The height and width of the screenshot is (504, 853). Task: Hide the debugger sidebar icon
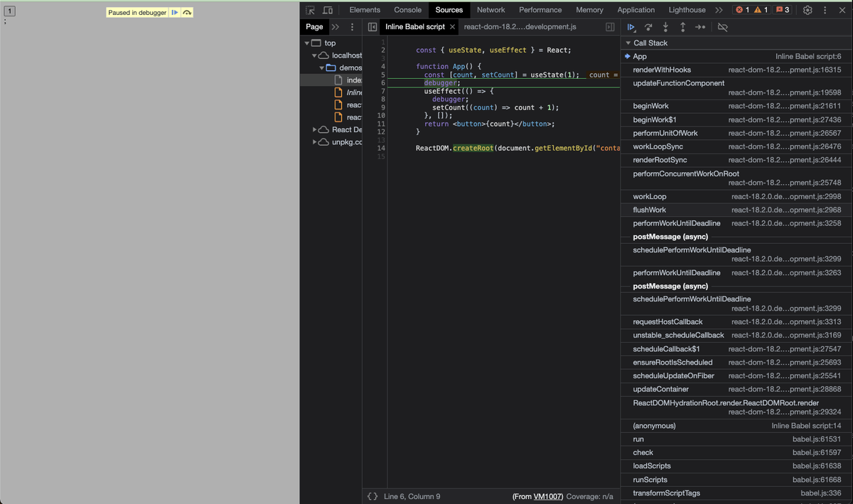610,27
